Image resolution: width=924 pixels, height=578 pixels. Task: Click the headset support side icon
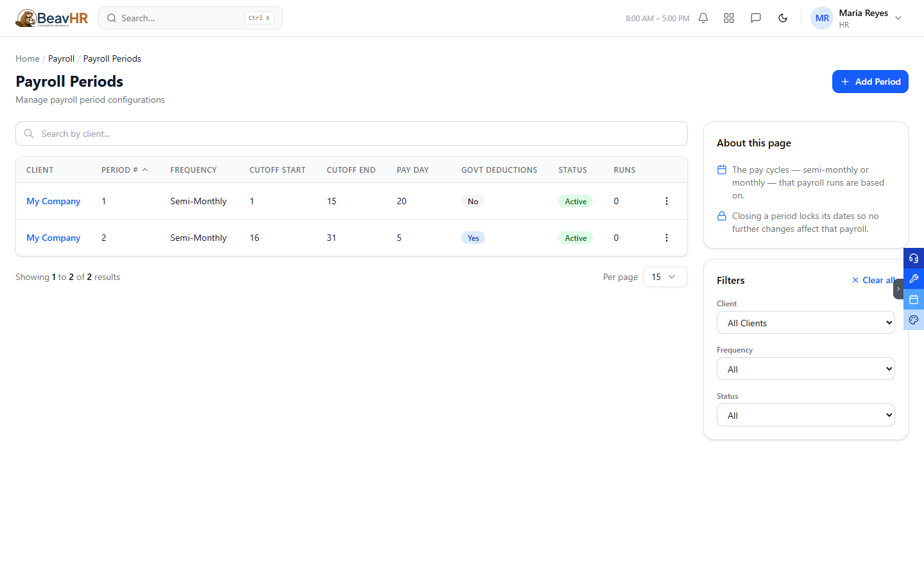point(914,258)
